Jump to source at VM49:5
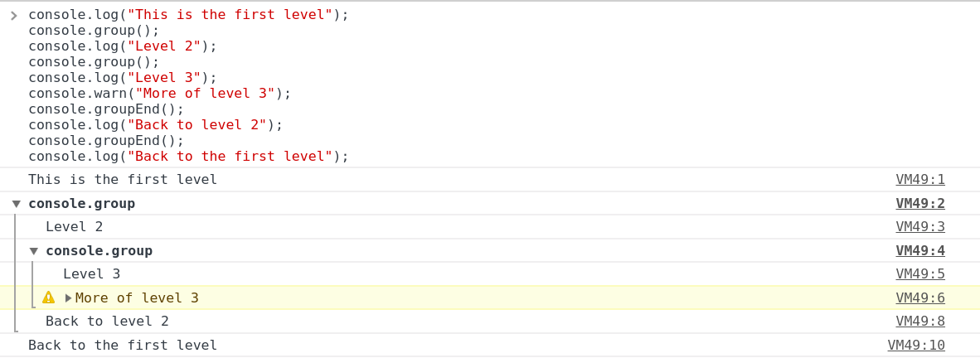Image resolution: width=980 pixels, height=358 pixels. [920, 274]
